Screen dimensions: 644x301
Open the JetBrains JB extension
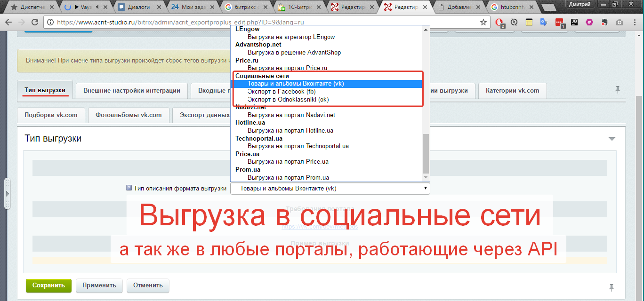[574, 22]
